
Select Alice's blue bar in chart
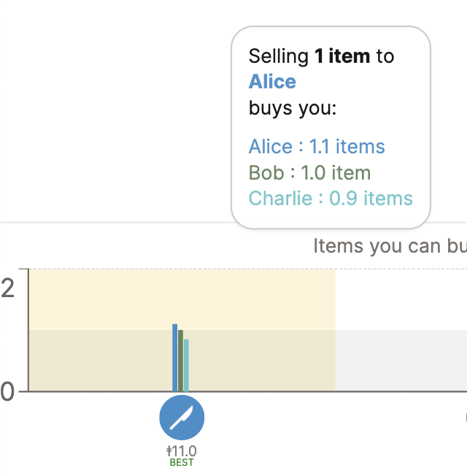click(x=175, y=358)
